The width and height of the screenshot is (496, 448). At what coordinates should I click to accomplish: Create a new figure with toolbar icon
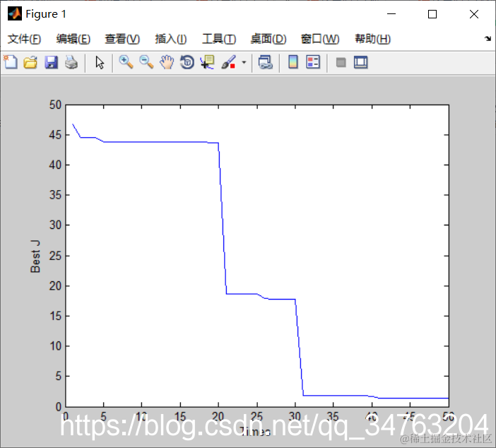coord(11,62)
